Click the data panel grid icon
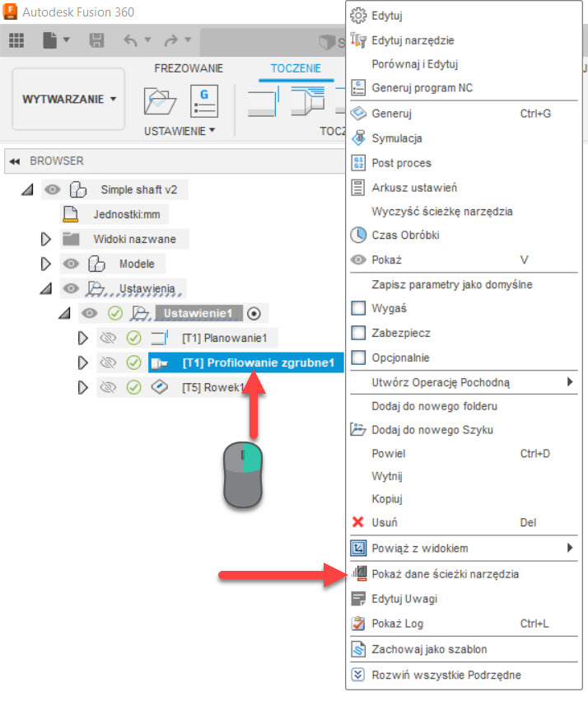Viewport: 588px width, 701px height. coord(16,40)
